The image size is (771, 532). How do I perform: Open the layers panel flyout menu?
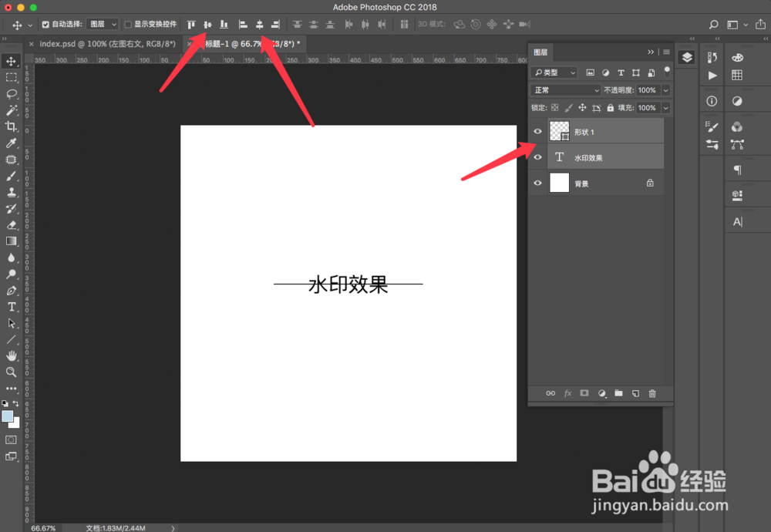(x=666, y=52)
